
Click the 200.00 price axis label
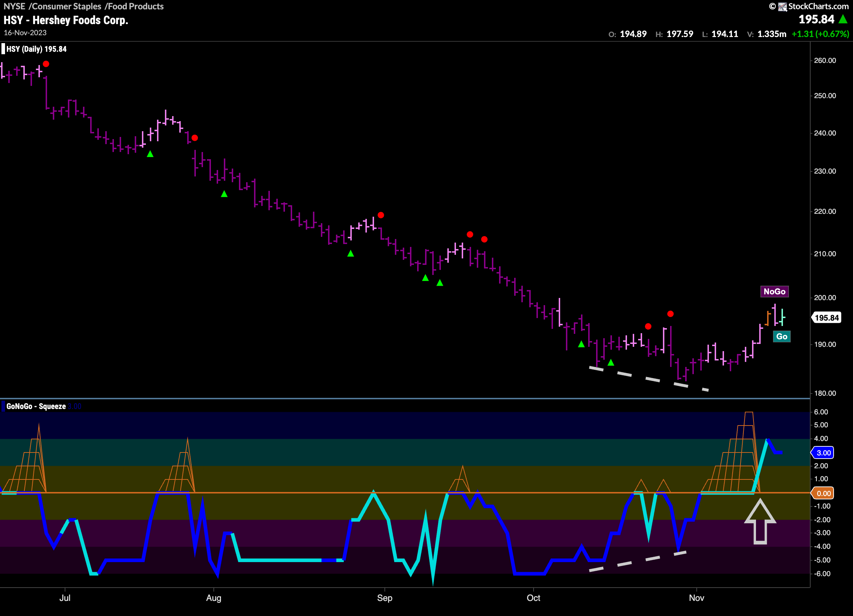(x=824, y=298)
